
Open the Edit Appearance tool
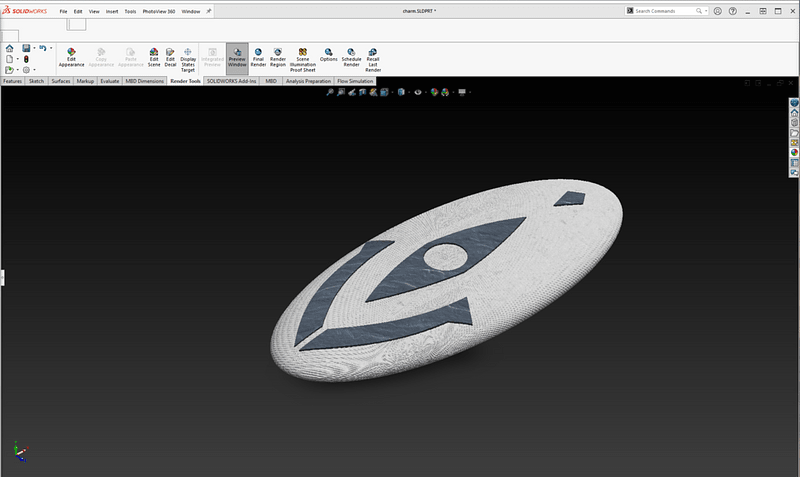71,57
